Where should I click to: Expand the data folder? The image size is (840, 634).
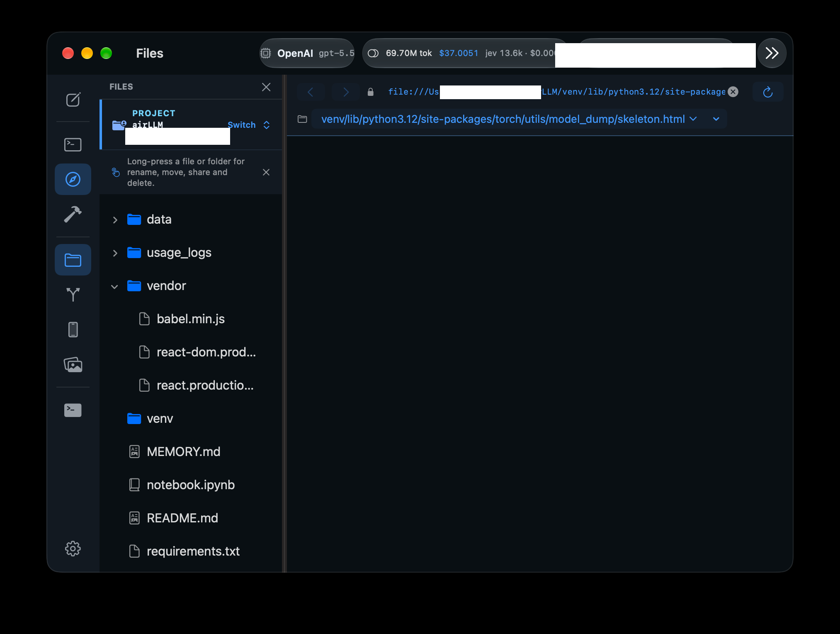pyautogui.click(x=115, y=219)
